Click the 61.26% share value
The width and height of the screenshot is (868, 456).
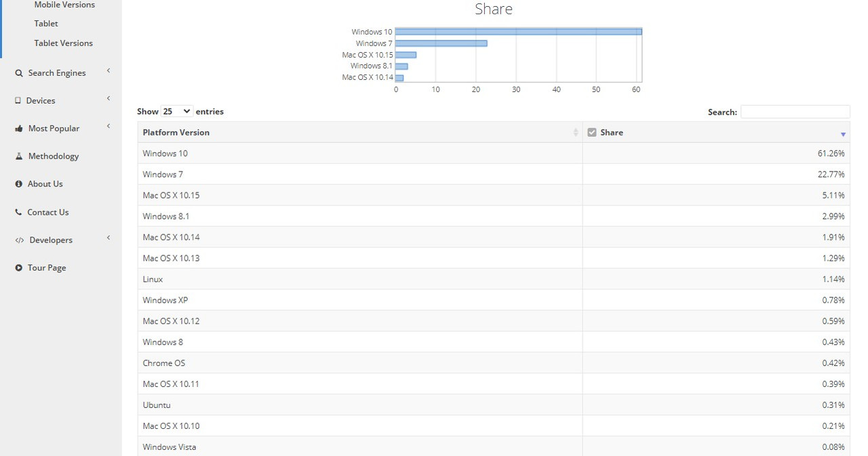coord(831,154)
